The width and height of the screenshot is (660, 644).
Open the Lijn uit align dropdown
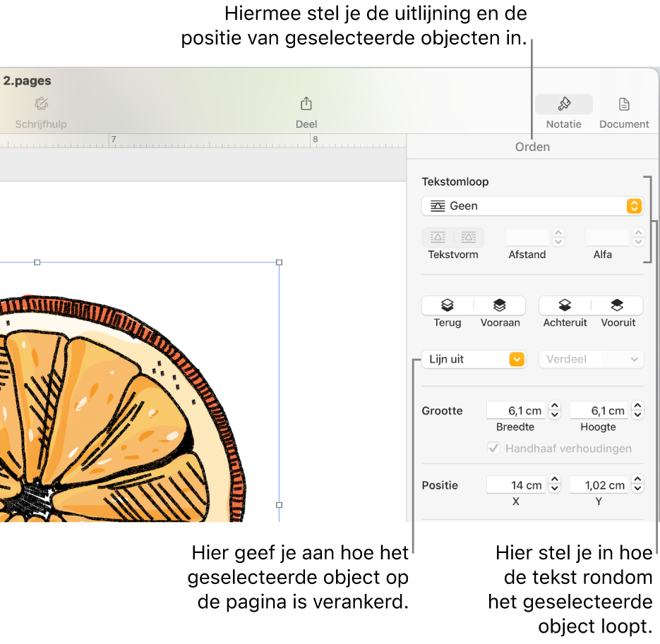pos(474,359)
